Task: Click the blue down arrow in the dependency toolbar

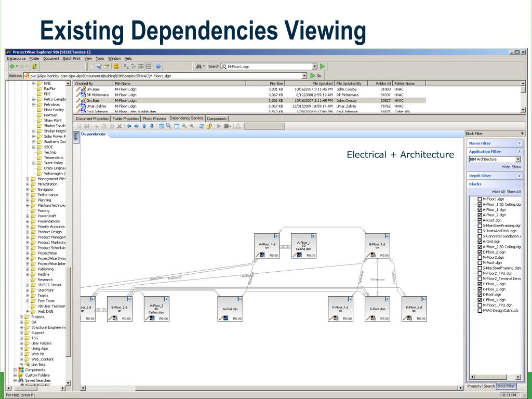Action: point(152,126)
